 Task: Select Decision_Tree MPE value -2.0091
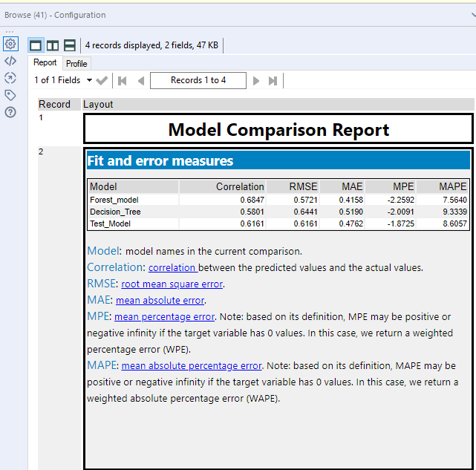tap(401, 212)
